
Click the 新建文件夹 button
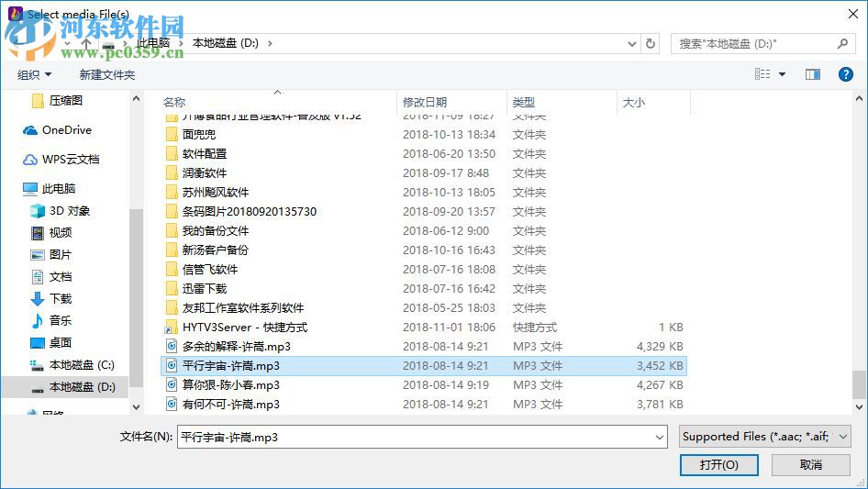point(106,74)
